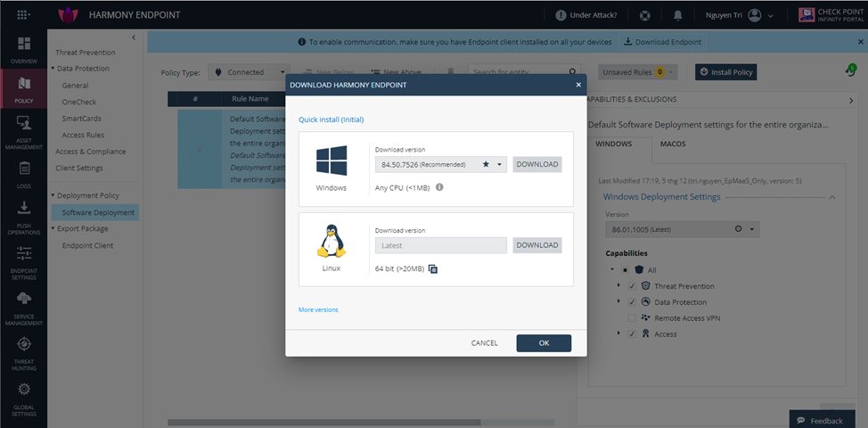The height and width of the screenshot is (428, 868).
Task: Toggle the All capabilities checkbox
Action: tap(625, 270)
